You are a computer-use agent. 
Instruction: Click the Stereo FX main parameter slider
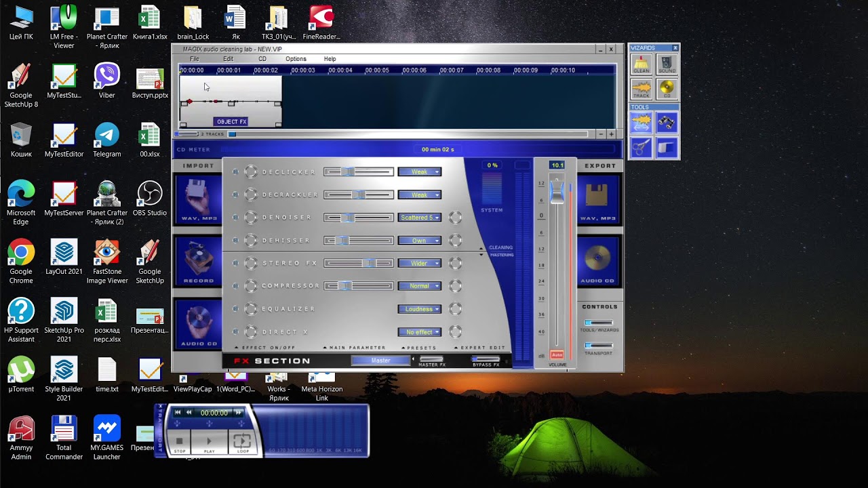click(359, 263)
